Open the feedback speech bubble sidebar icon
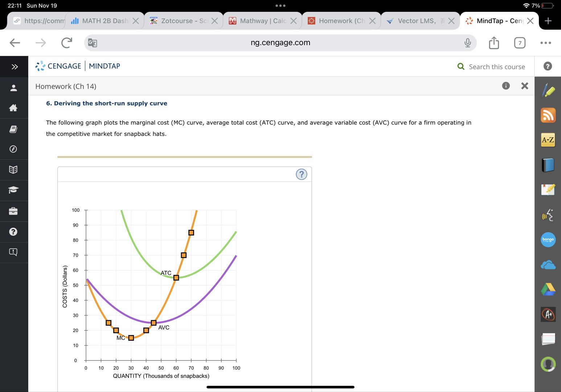Viewport: 561px width, 392px height. point(13,252)
